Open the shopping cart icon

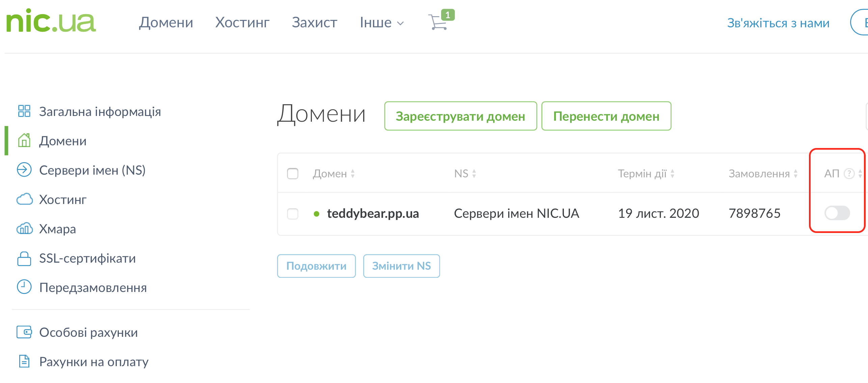[x=438, y=22]
